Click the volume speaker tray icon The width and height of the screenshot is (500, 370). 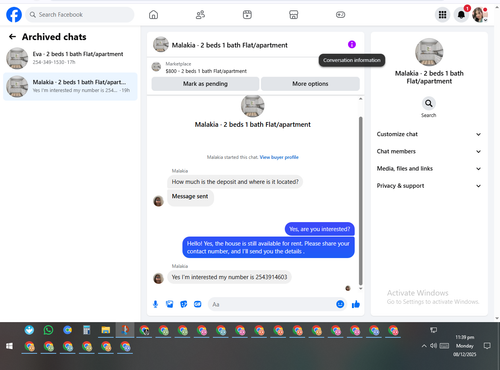(x=433, y=346)
